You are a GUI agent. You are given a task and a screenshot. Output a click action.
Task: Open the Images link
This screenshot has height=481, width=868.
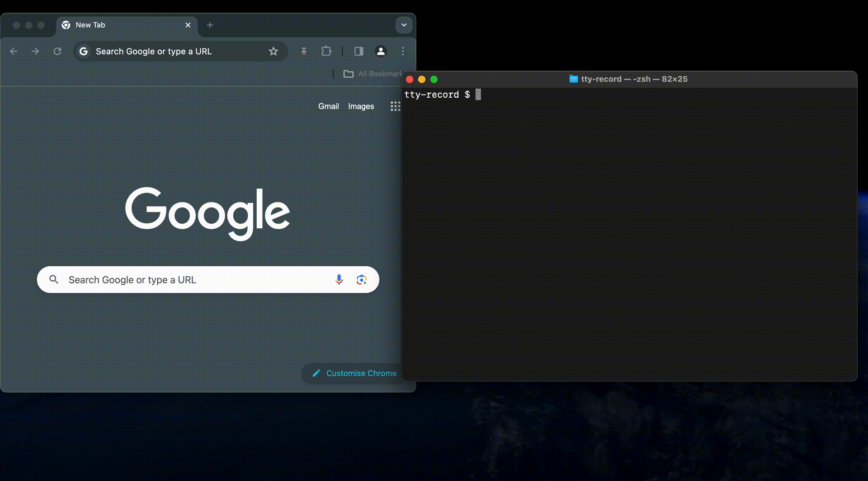click(x=361, y=106)
